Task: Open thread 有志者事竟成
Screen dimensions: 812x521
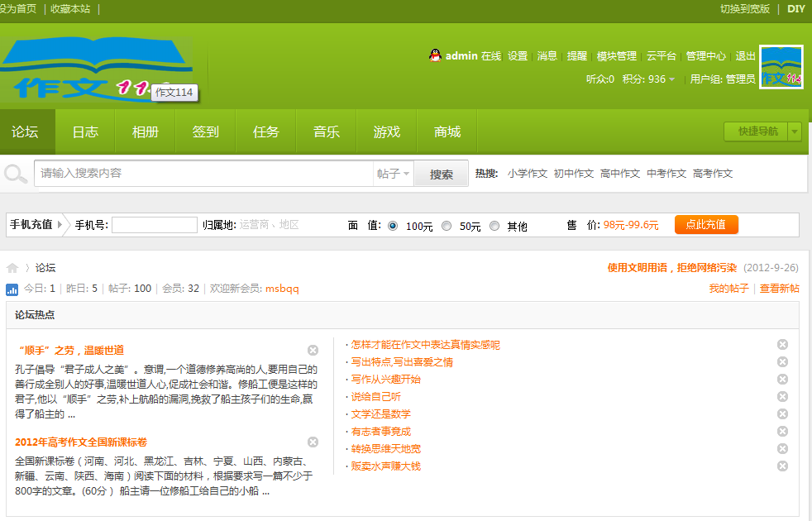Action: [380, 432]
